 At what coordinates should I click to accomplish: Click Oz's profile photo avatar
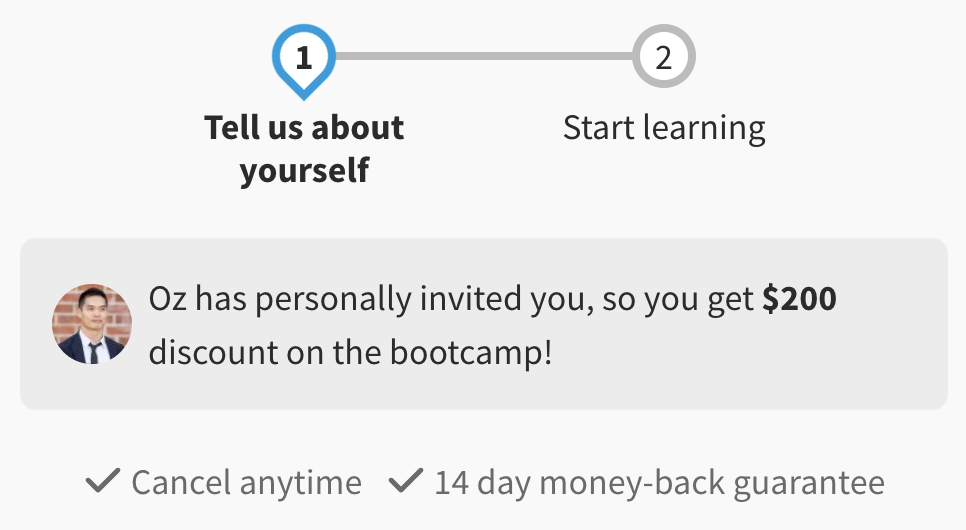point(92,323)
